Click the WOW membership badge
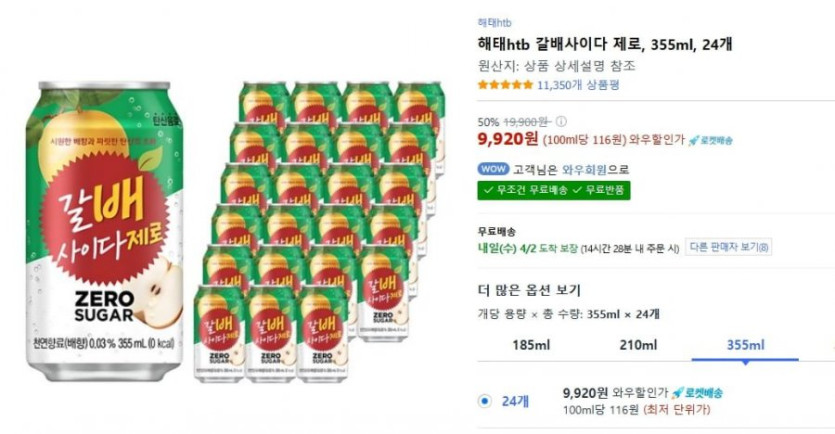The width and height of the screenshot is (835, 434). pos(493,169)
